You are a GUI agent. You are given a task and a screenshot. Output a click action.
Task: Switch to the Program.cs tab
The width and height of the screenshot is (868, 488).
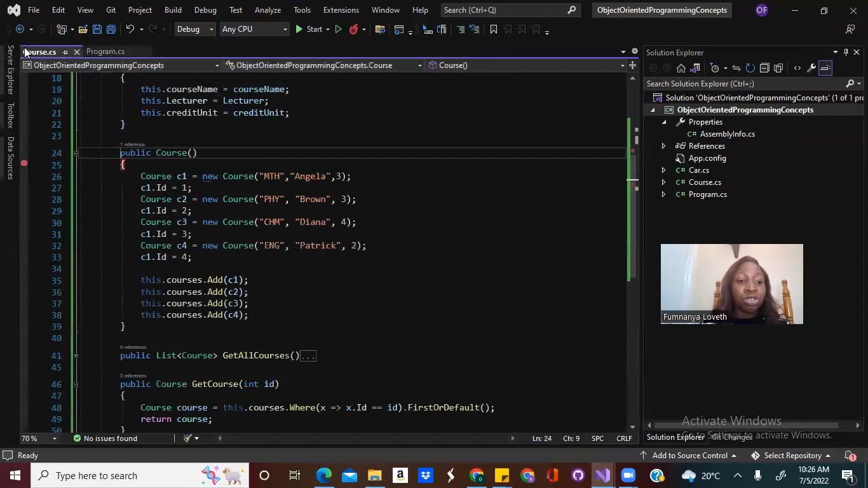[105, 51]
